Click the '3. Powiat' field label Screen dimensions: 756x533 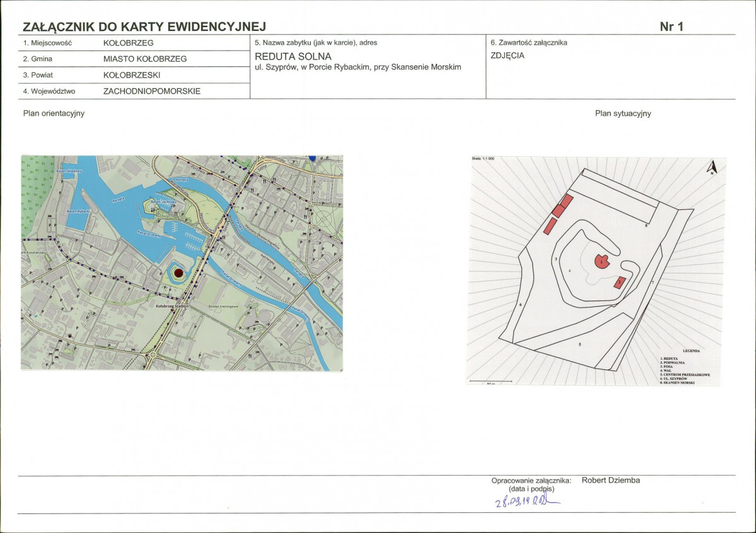tap(38, 75)
